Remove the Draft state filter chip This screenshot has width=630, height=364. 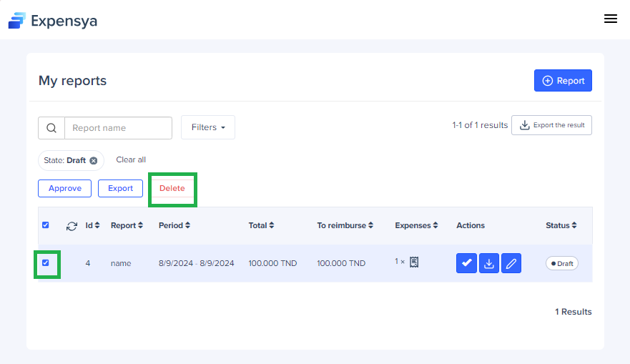click(x=94, y=161)
